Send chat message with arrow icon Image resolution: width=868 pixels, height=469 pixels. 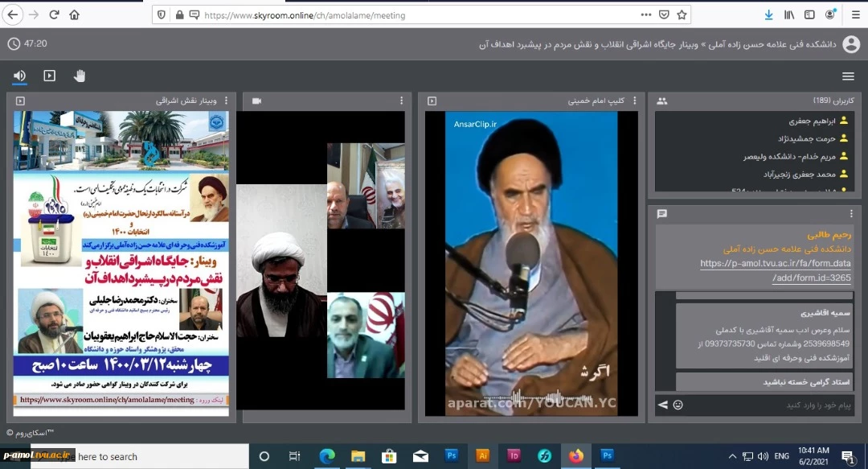click(663, 405)
